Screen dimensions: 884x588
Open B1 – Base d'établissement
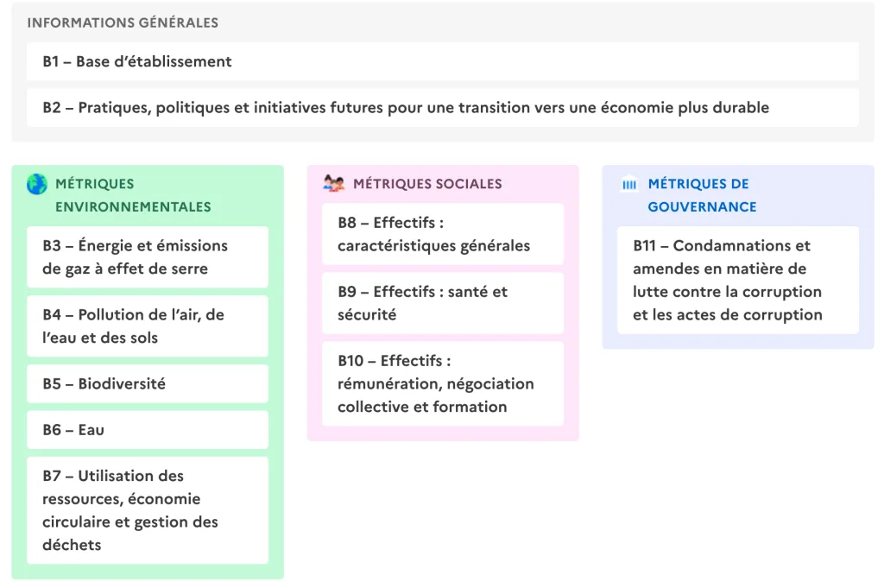[x=443, y=61]
